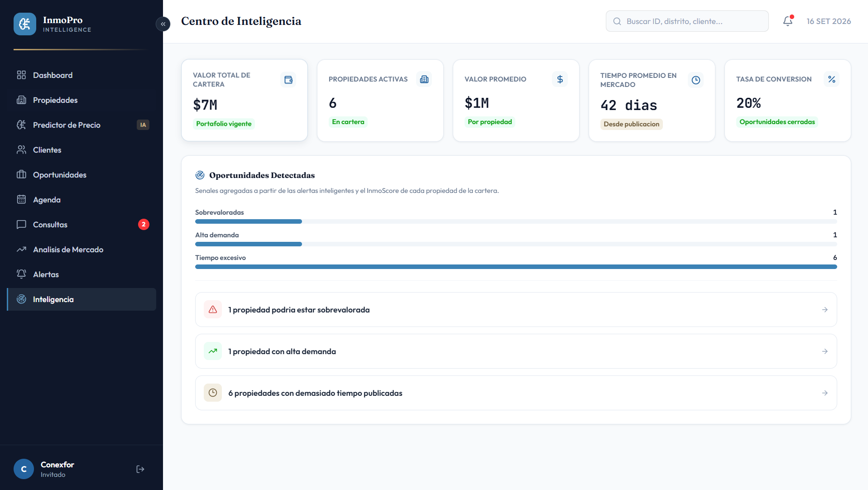Click the Alta demanda progress bar
868x490 pixels.
click(x=516, y=244)
